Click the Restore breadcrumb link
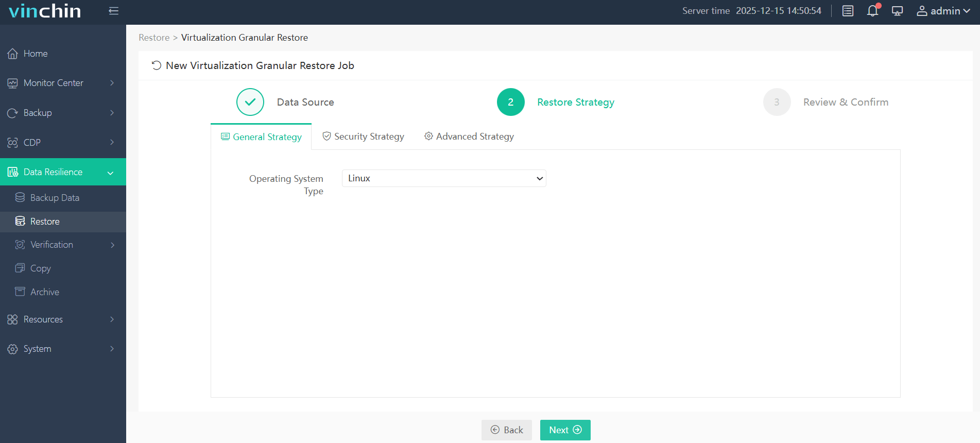 coord(154,38)
